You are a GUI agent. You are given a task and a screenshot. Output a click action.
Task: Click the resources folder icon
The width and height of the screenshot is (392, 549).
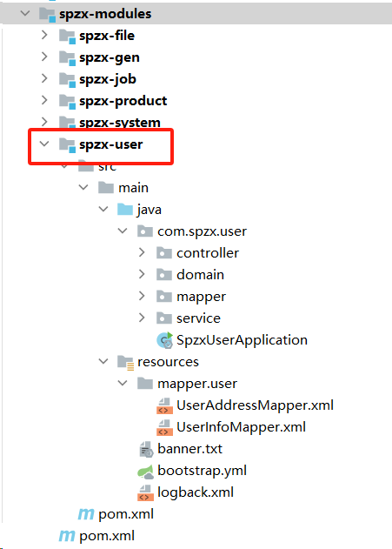tap(125, 363)
